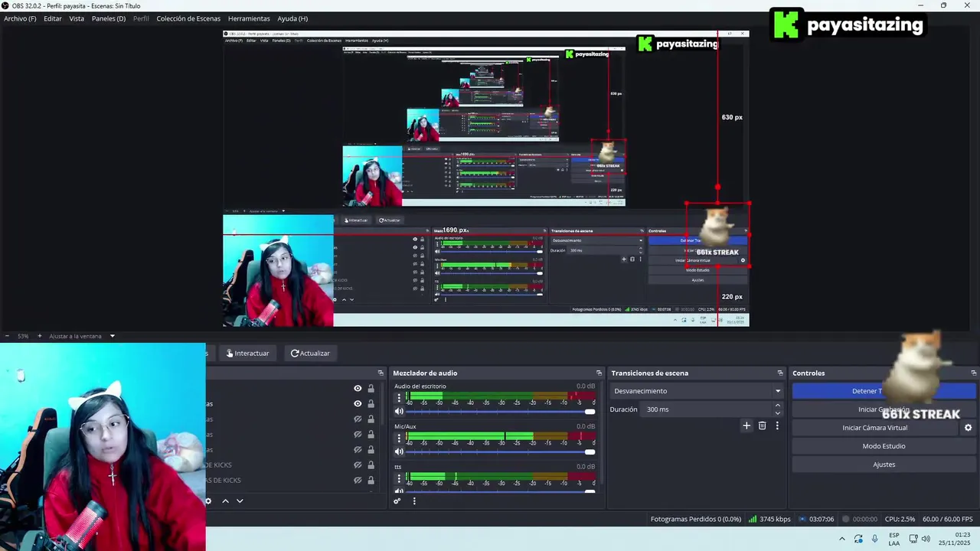Open transition options three-dot menu
The image size is (980, 551).
click(x=777, y=425)
